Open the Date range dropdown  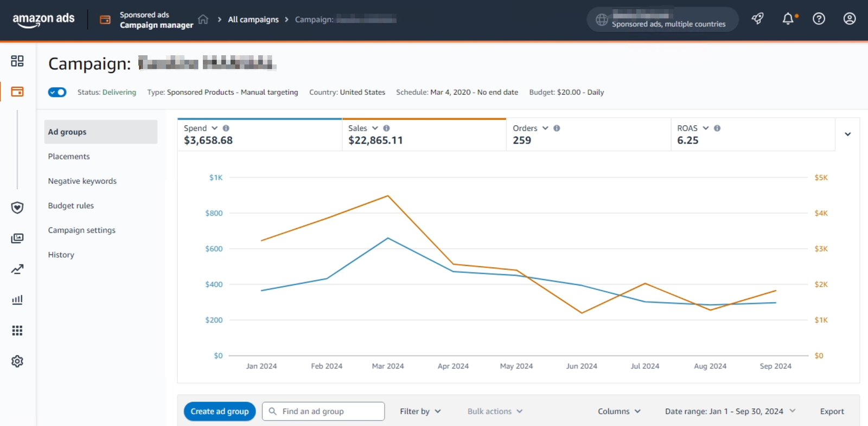[730, 411]
